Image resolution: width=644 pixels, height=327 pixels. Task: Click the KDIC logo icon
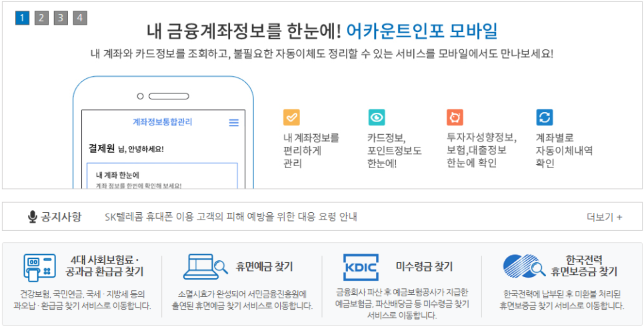click(361, 268)
